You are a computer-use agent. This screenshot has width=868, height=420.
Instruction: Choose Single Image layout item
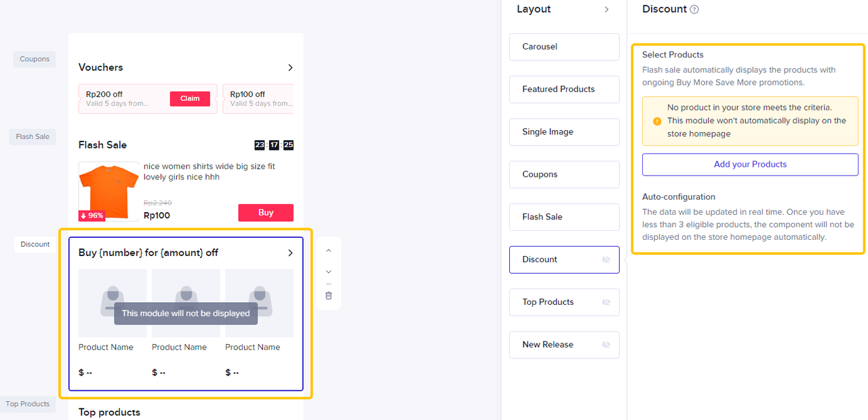pyautogui.click(x=564, y=132)
